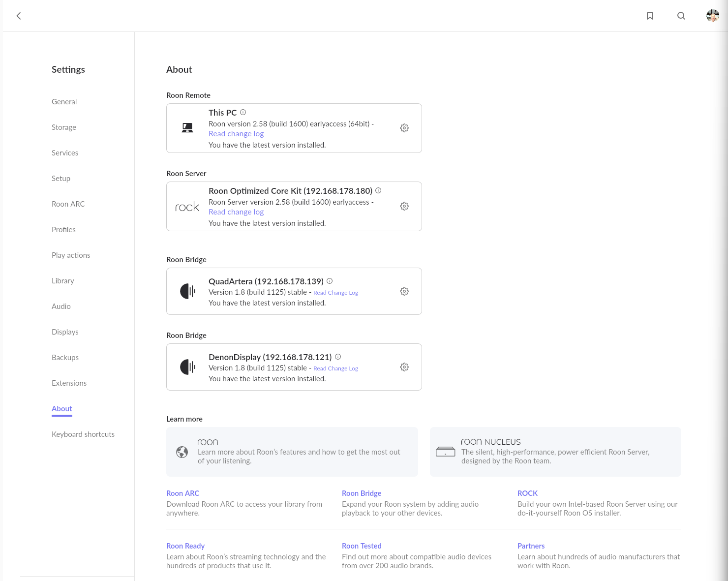Screen dimensions: 728x581
Task: Open Read Change Log for QuadArtera
Action: click(x=335, y=293)
